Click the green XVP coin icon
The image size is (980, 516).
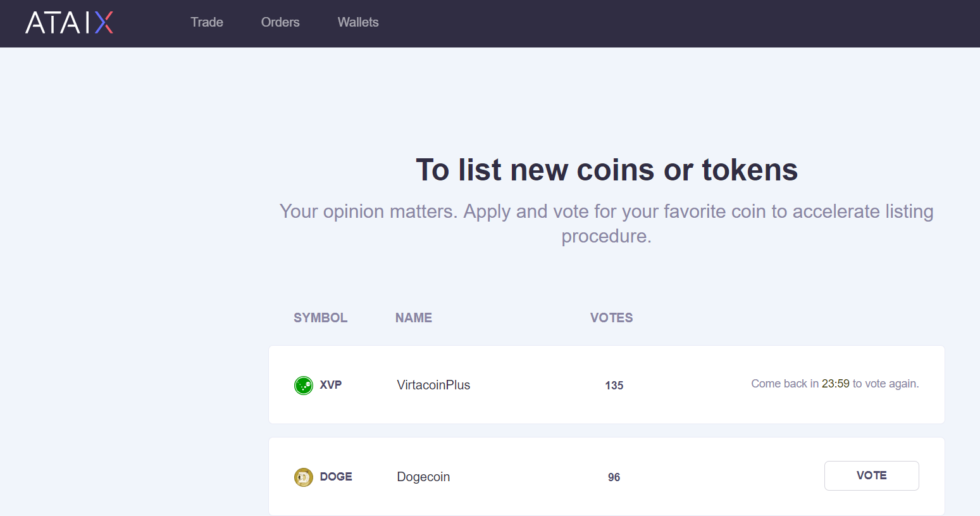pyautogui.click(x=304, y=385)
